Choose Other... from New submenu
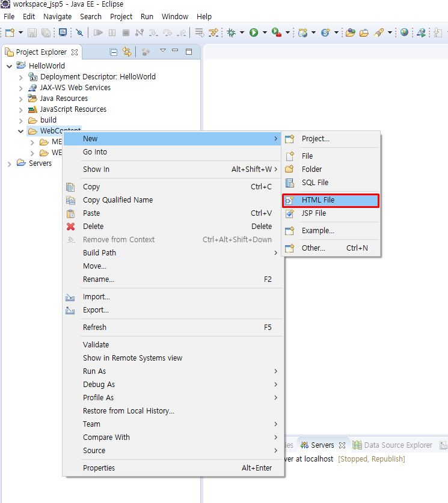 coord(331,248)
